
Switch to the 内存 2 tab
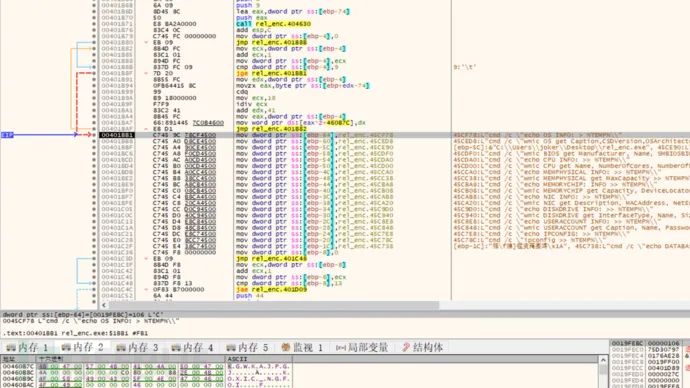pyautogui.click(x=83, y=348)
